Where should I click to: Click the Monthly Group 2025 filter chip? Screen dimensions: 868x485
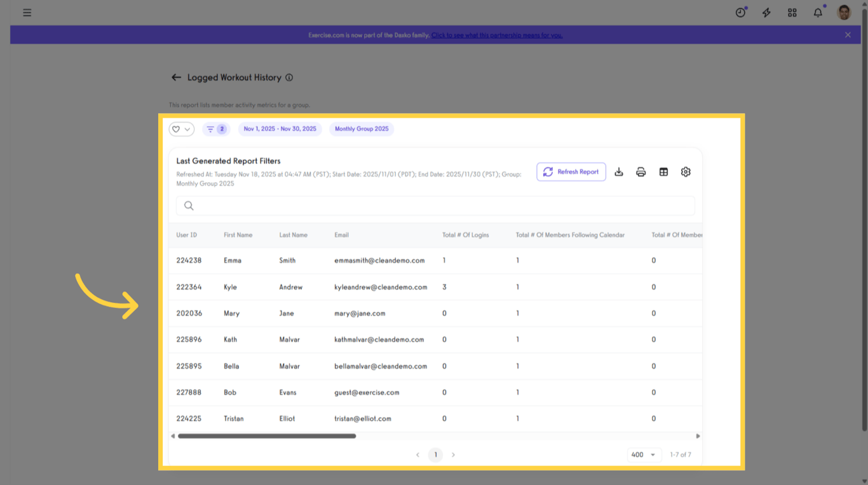pyautogui.click(x=362, y=129)
